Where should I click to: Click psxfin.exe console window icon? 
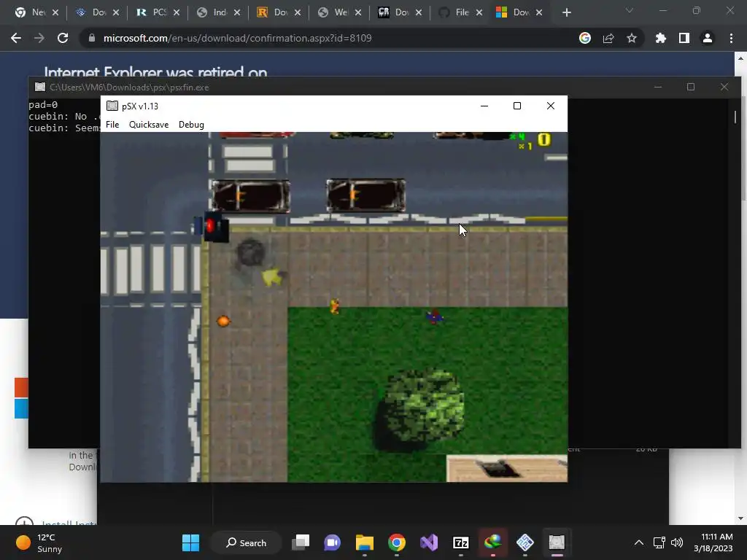pos(40,87)
